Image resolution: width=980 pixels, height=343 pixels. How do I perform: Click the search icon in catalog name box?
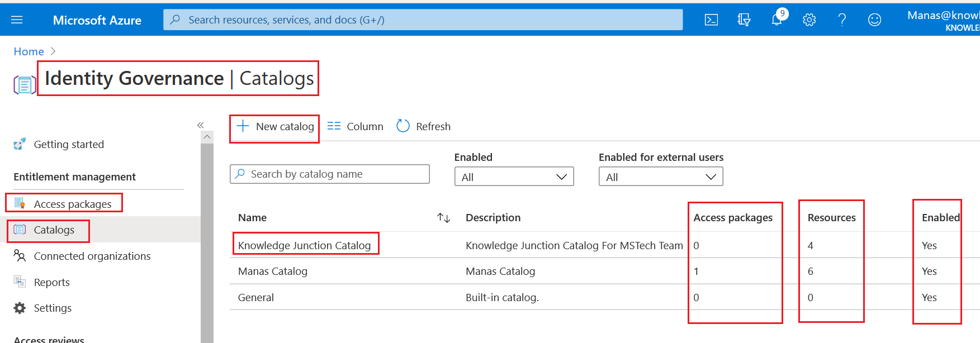click(x=240, y=174)
